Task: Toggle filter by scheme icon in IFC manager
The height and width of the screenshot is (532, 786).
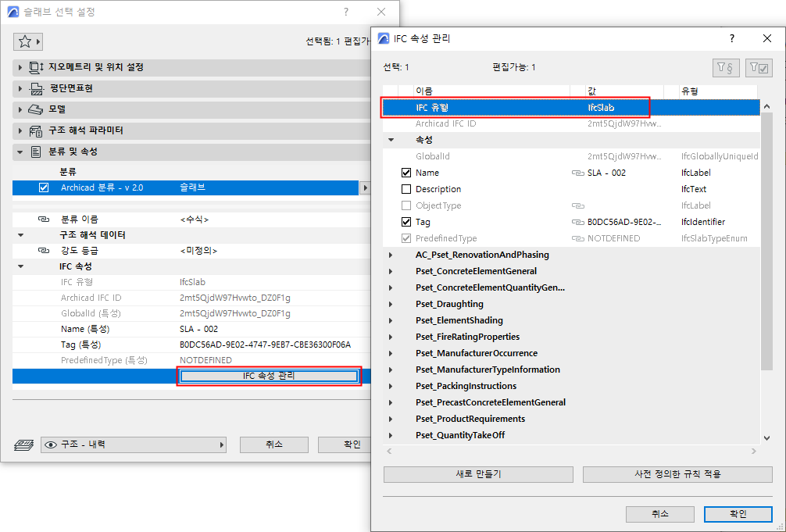Action: 726,68
